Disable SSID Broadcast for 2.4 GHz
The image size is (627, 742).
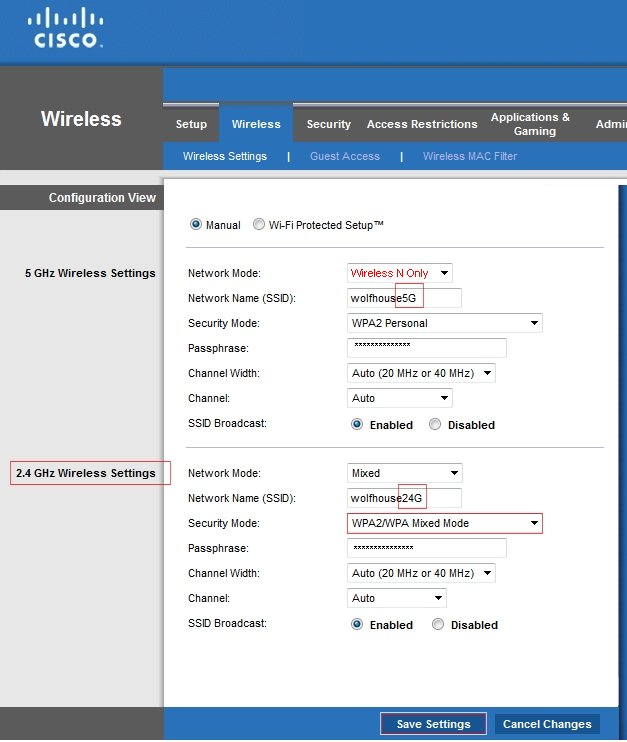tap(438, 625)
